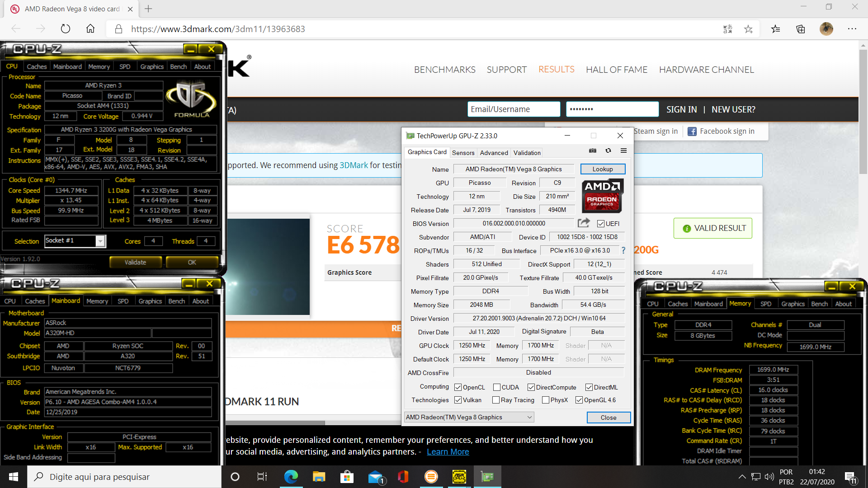Open Cortana from the taskbar

235,477
